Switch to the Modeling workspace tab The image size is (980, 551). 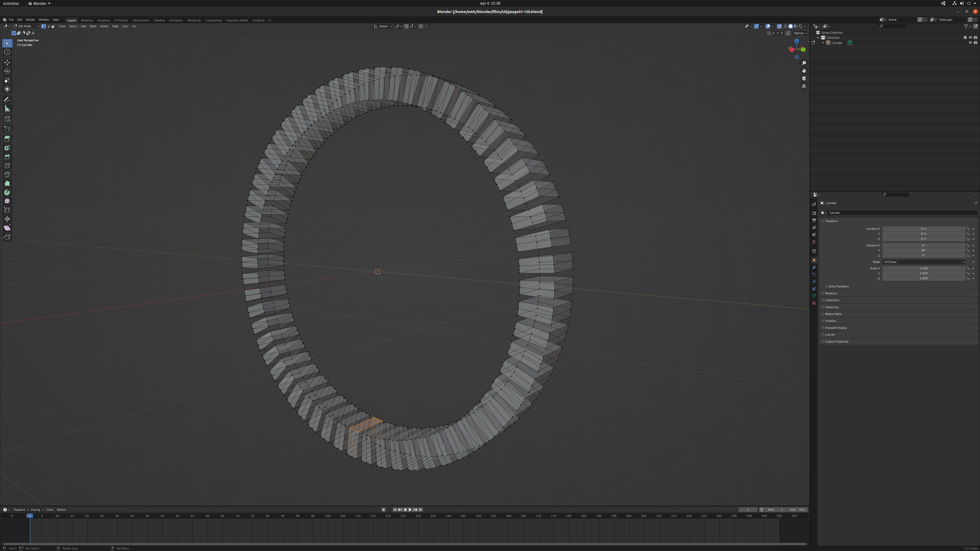87,20
